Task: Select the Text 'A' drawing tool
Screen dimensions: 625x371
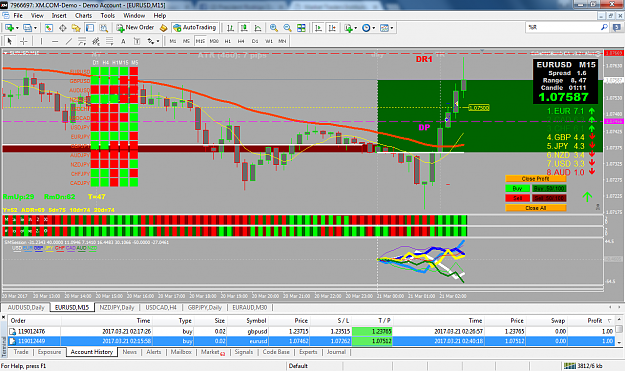Action: coord(123,41)
